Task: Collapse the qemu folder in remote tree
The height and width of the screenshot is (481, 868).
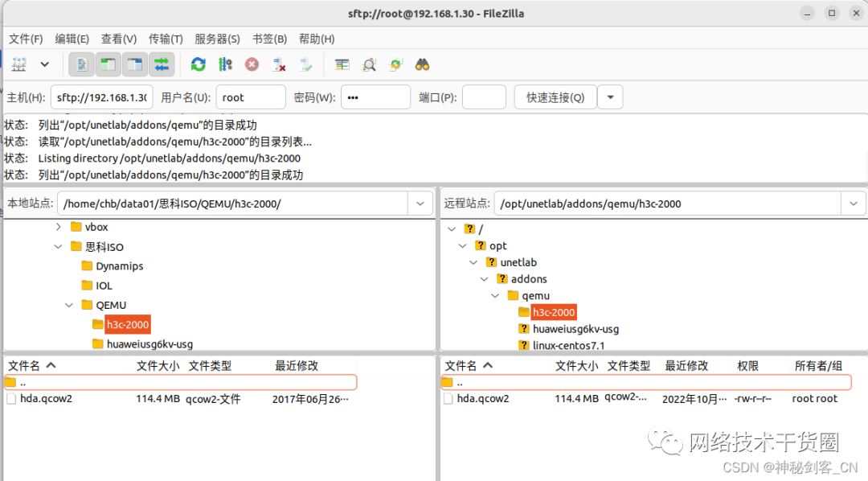Action: pos(495,295)
